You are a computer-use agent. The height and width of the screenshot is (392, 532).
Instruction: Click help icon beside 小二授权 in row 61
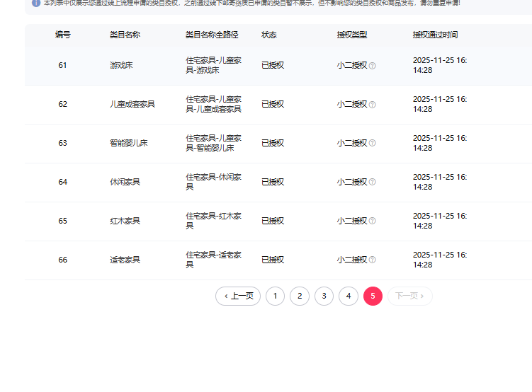tap(373, 66)
